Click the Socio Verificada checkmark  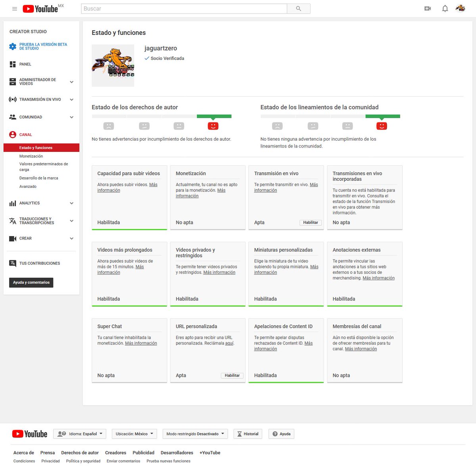point(147,58)
